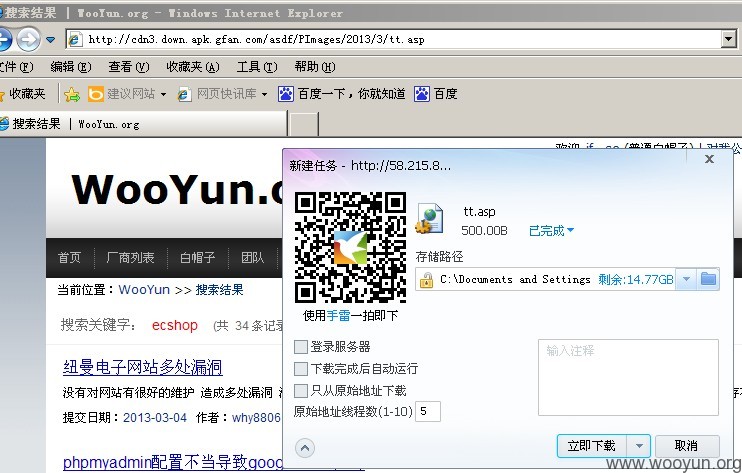Open the phpmyadmin配置不当 result link
Screen dimensions: 742x473
(173, 462)
